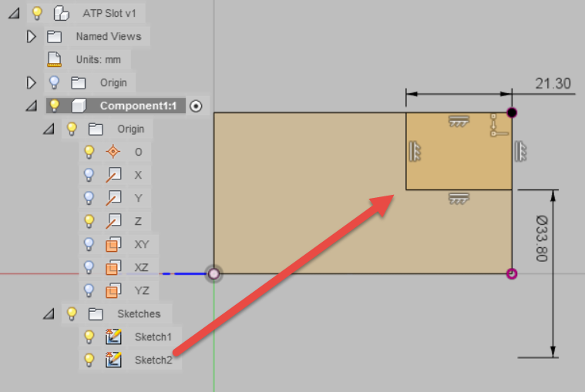Click the magenta sketch point at bottom-right corner
585x392 pixels.
(x=512, y=274)
